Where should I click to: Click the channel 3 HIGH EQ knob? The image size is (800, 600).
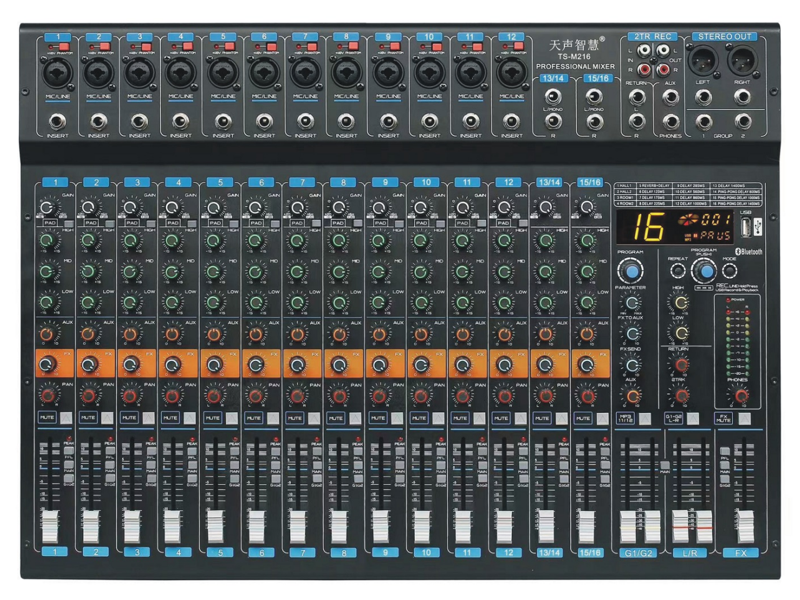coord(131,242)
